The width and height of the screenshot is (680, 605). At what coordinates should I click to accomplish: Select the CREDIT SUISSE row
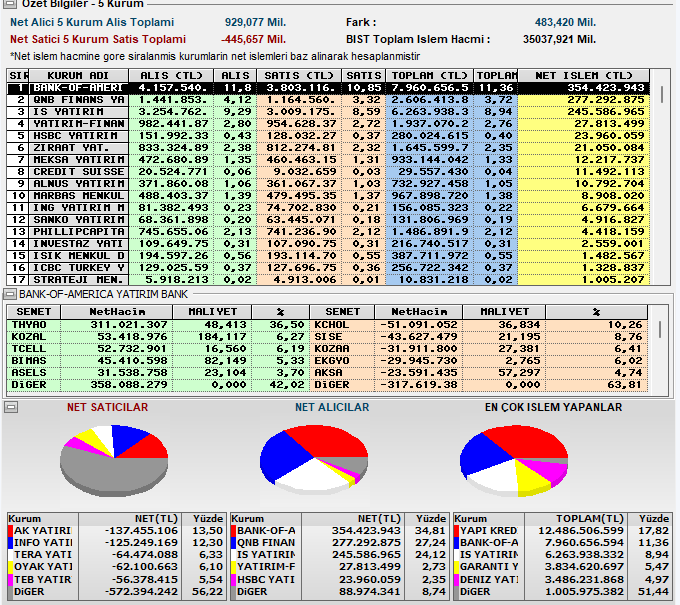click(328, 172)
